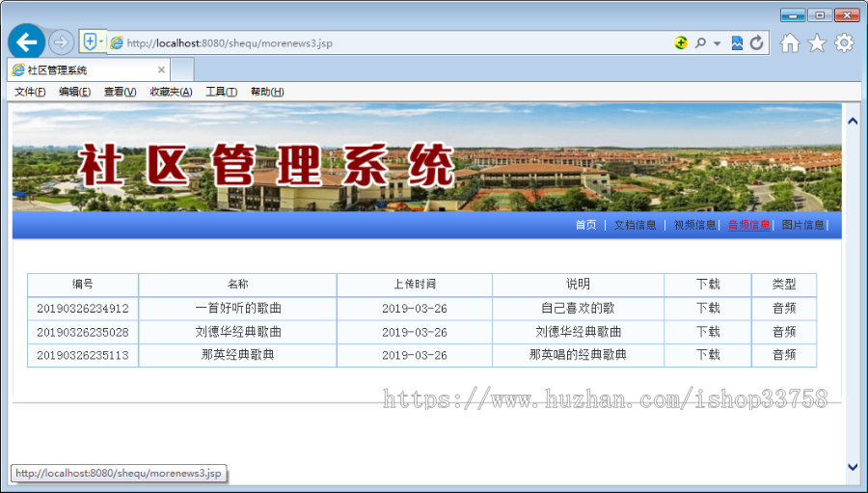
Task: Open the 音频信息 navigation link
Action: (749, 225)
